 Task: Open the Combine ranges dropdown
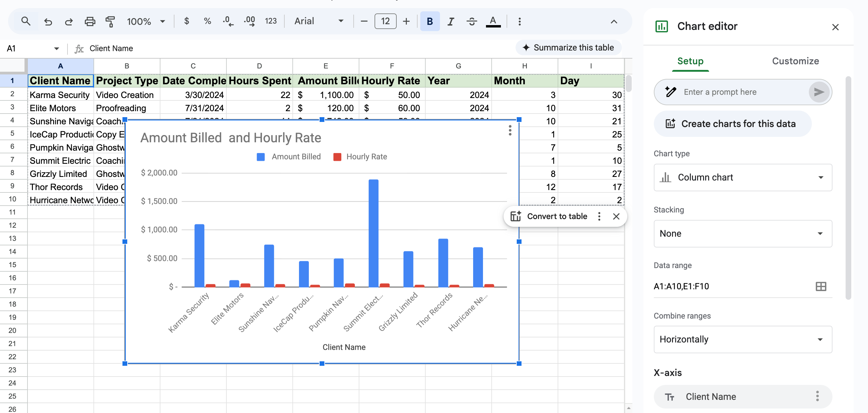tap(742, 339)
